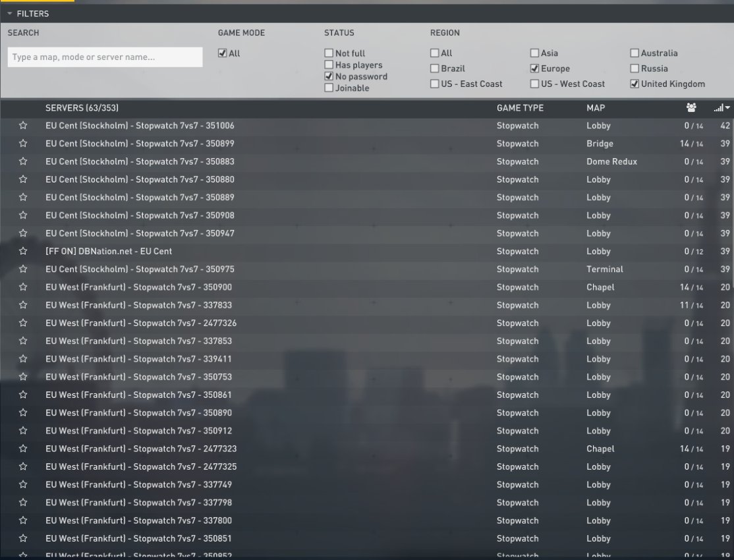
Task: Enable the US - East Coast region
Action: pos(435,84)
